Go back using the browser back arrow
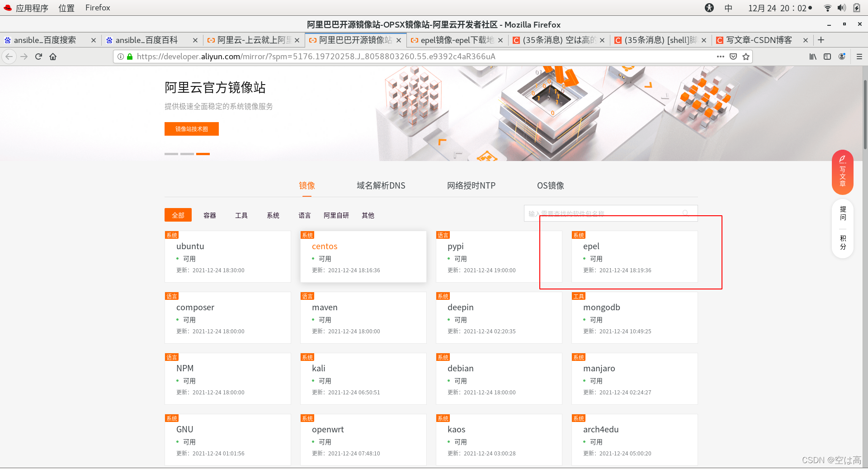Viewport: 868px width, 469px height. (9, 57)
